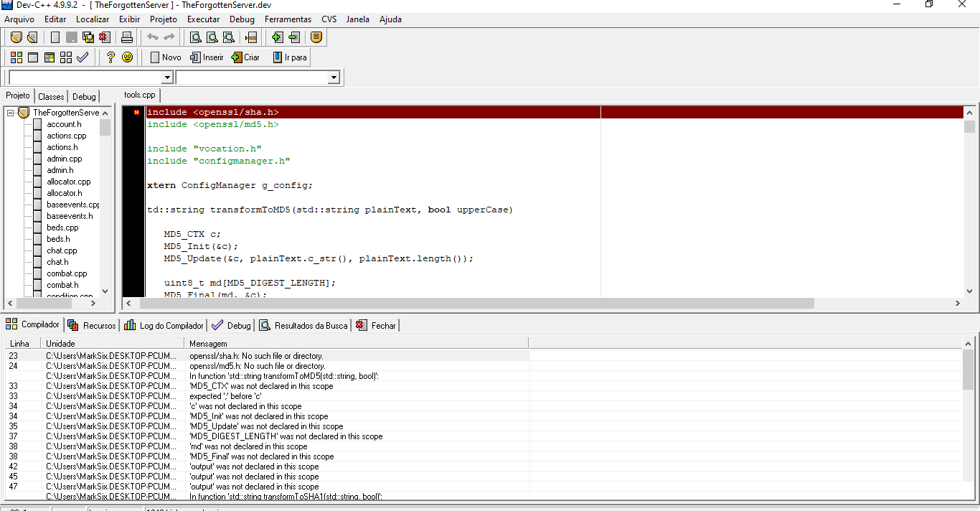Viewport: 980px width, 511px height.
Task: Open the Localizar menu
Action: point(93,19)
